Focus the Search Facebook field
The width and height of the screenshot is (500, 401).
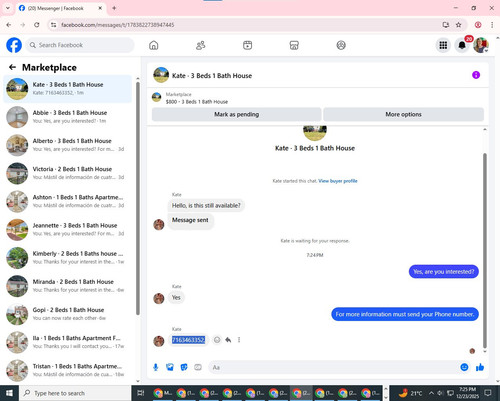point(80,45)
